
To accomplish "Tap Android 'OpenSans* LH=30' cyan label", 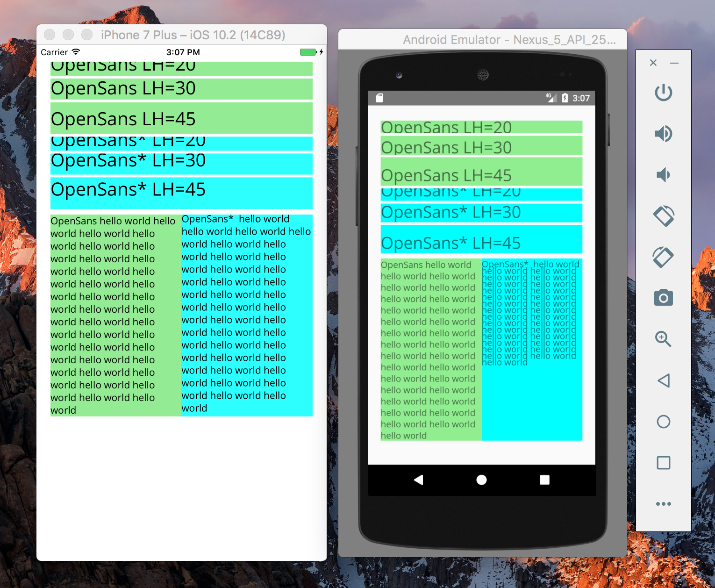I will (x=481, y=213).
